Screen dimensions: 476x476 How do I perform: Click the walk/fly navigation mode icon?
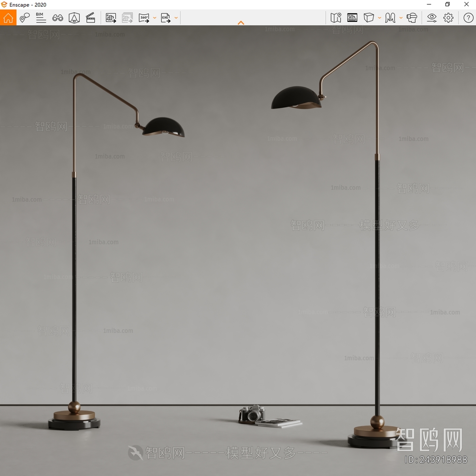click(x=390, y=18)
